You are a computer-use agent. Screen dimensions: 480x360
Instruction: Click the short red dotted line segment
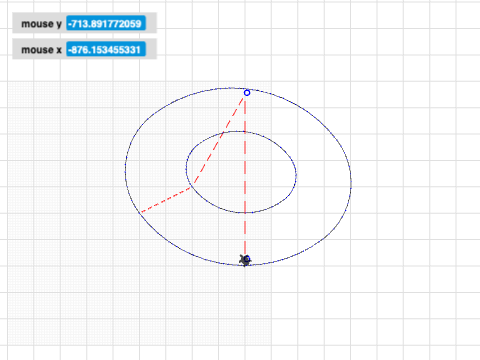pos(166,200)
